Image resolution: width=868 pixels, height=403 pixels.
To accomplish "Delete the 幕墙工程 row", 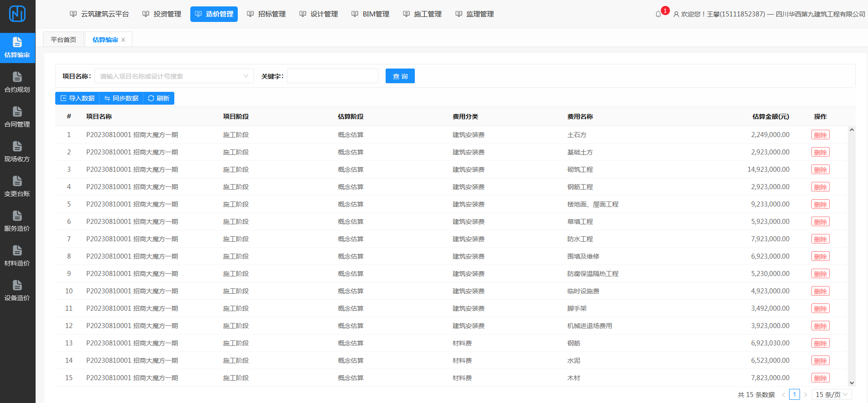I will (821, 222).
